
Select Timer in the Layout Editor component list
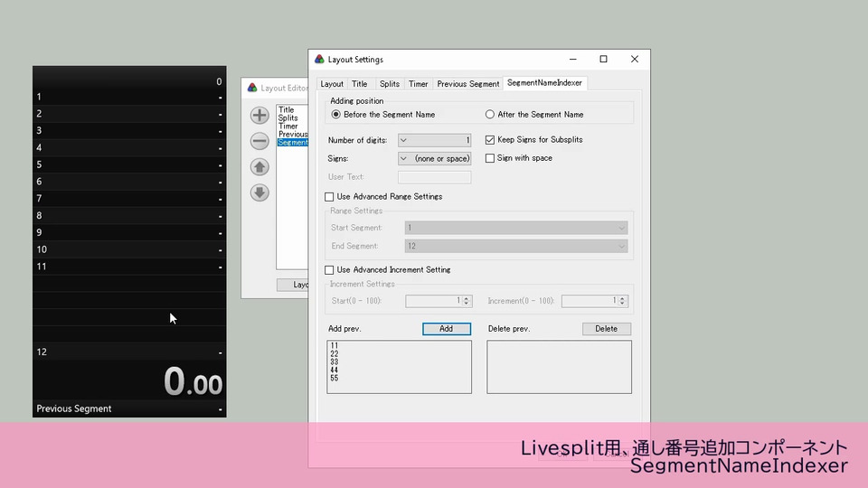pyautogui.click(x=288, y=127)
